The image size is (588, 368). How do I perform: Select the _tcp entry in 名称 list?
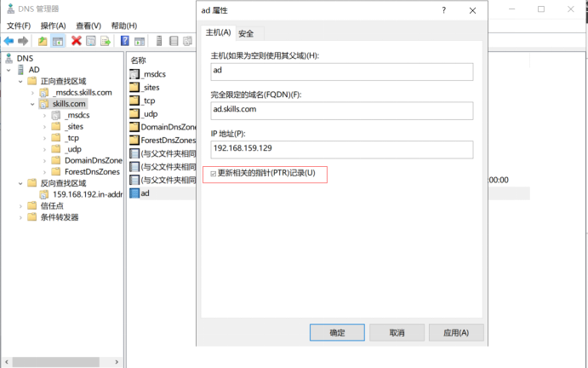[x=148, y=101]
